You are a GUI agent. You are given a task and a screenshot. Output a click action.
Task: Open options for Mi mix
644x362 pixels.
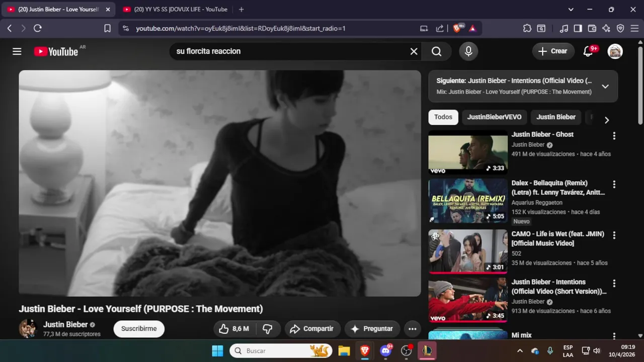(614, 336)
